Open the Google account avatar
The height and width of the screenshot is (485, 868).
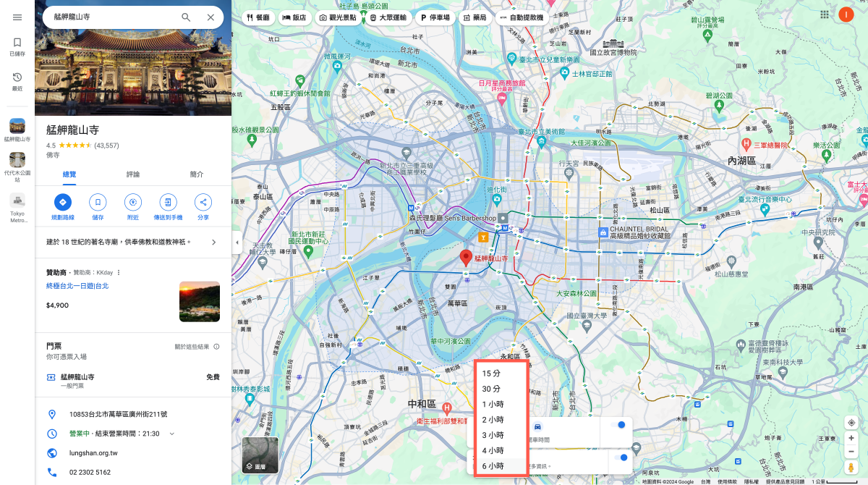(846, 14)
